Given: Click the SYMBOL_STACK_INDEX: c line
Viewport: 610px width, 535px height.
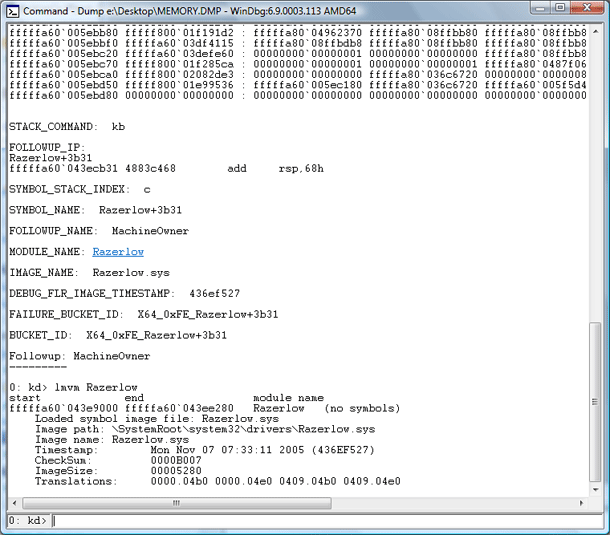Looking at the screenshot, I should (x=80, y=189).
